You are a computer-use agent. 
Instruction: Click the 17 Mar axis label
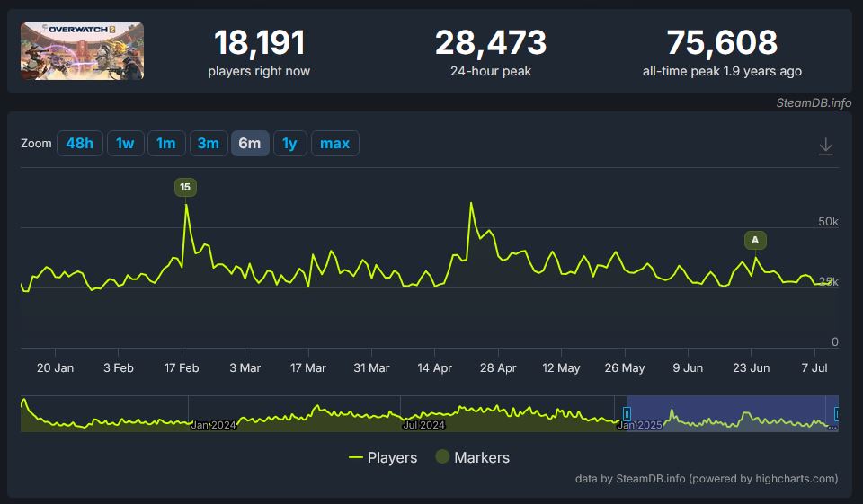tap(308, 368)
